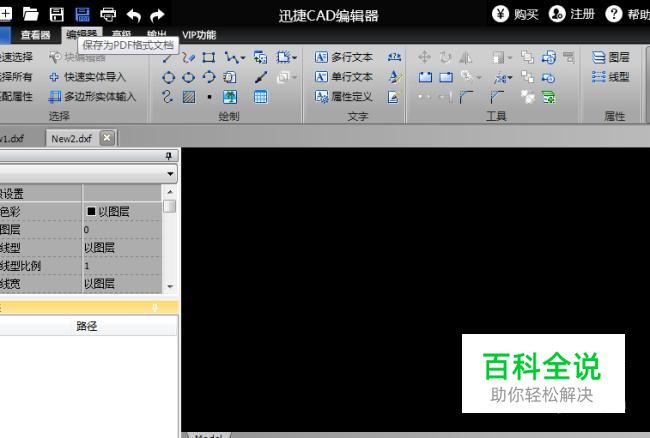Image resolution: width=650 pixels, height=438 pixels.
Task: Open the 图层 layers manager
Action: coord(611,57)
